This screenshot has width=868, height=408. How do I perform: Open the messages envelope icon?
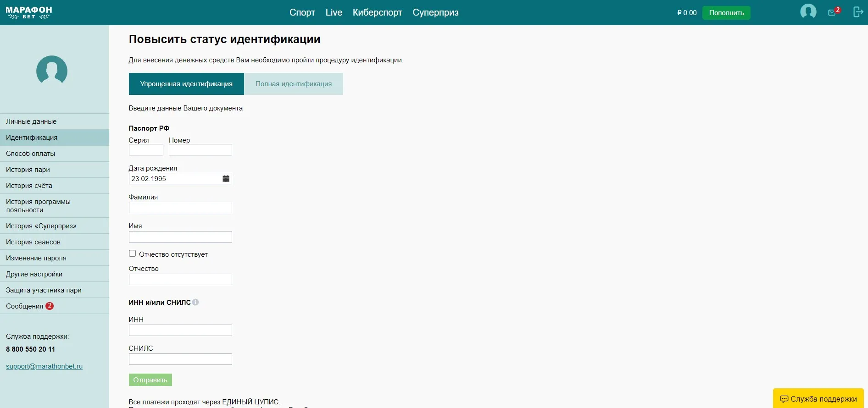[832, 12]
